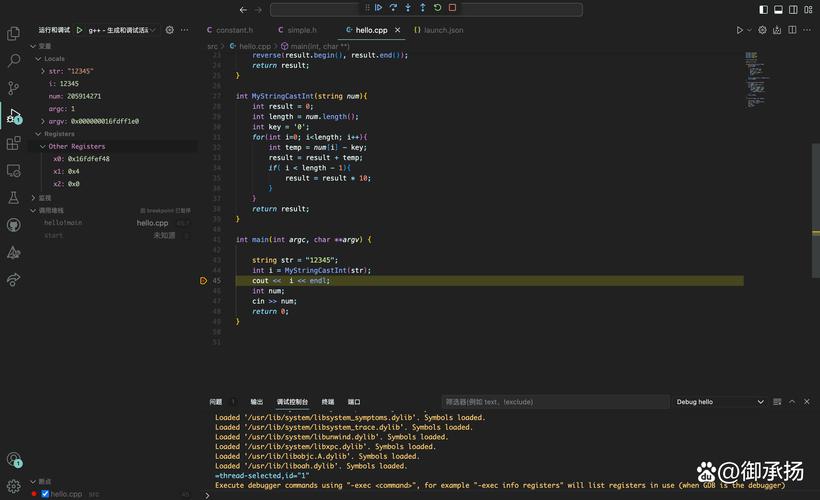Open the g++ debug configuration dropdown

click(x=120, y=30)
